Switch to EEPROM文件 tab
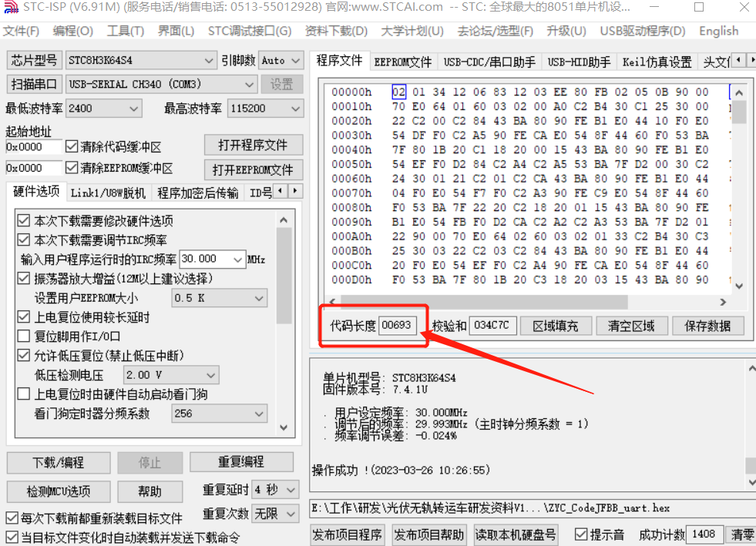The width and height of the screenshot is (756, 546). tap(403, 62)
